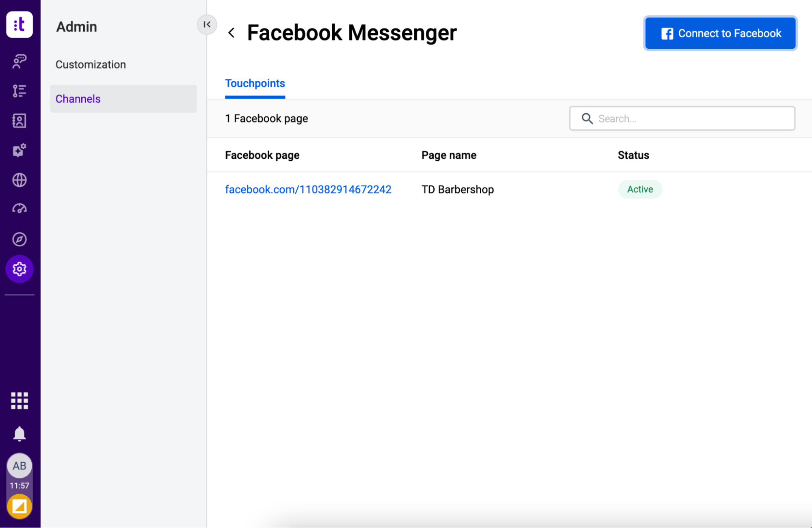812x528 pixels.
Task: Open the puzzle-gear integrations icon
Action: [19, 150]
